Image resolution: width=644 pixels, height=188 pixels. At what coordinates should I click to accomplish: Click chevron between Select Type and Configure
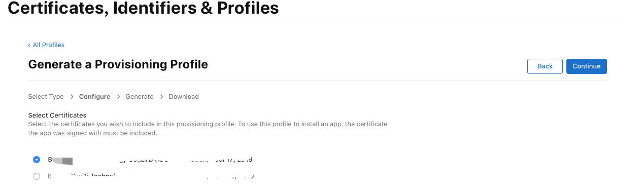pyautogui.click(x=72, y=96)
